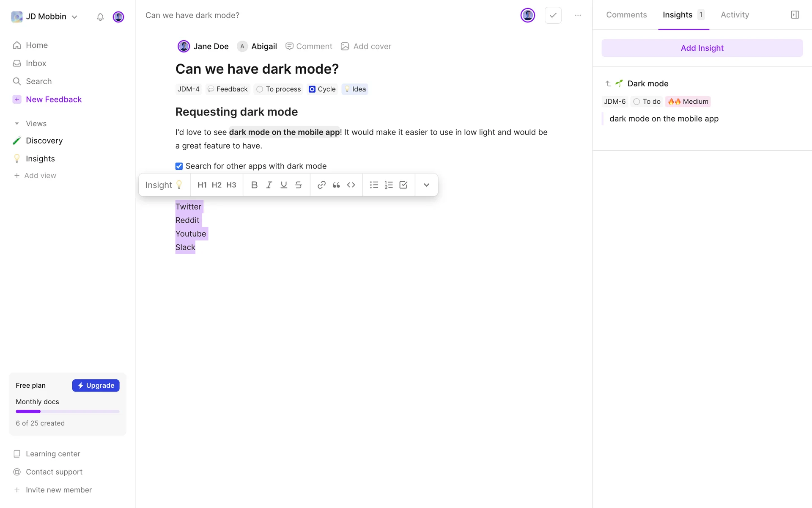Click the 'To process' status circle
The width and height of the screenshot is (812, 508).
(x=260, y=89)
